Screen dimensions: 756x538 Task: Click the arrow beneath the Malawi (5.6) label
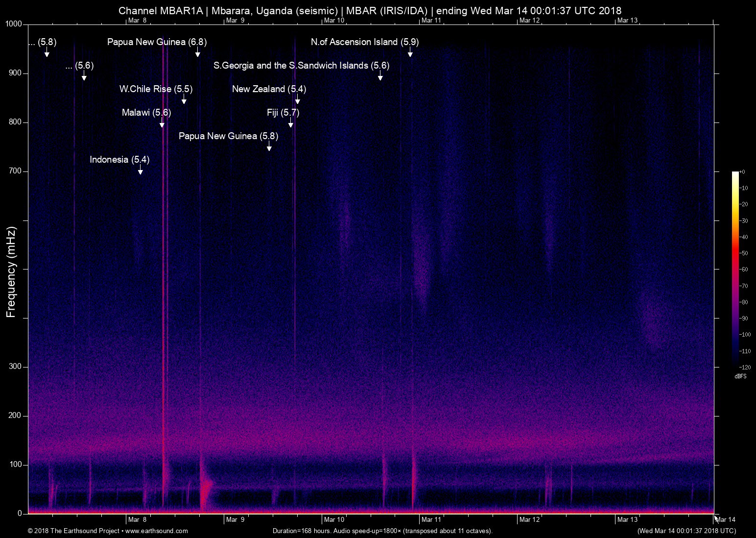pos(162,123)
